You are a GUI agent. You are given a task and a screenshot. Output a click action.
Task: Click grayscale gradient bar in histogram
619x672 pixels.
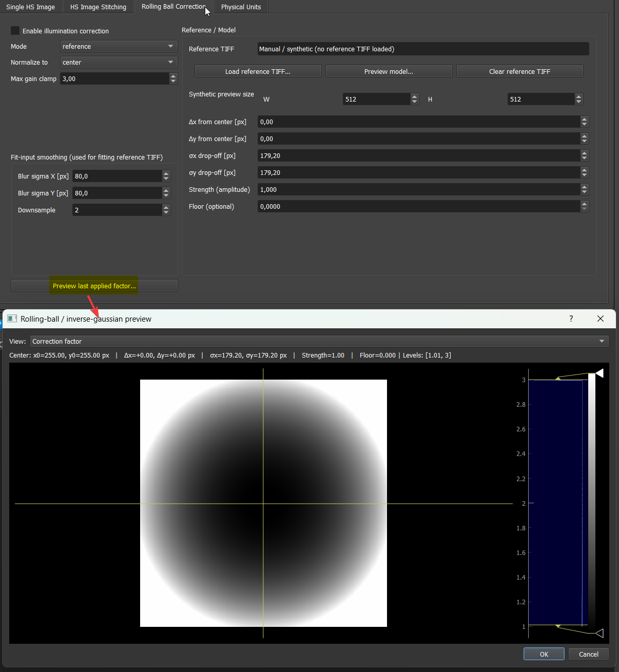click(592, 503)
